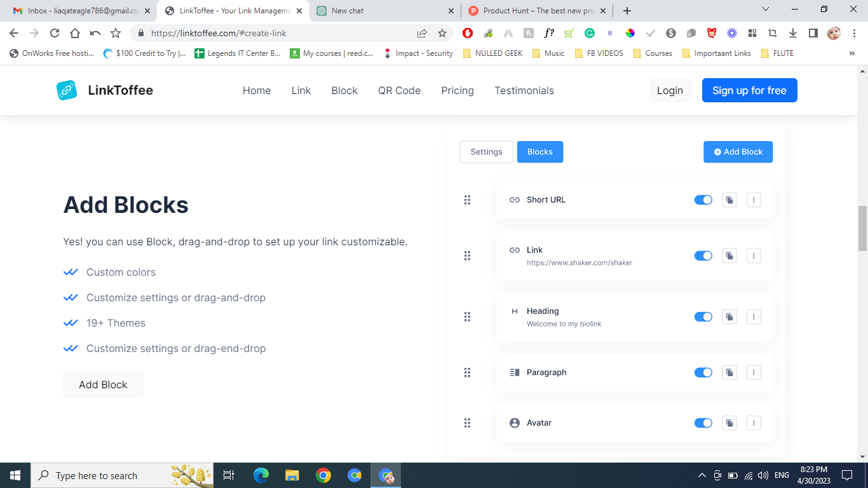
Task: Expand hidden bookmarks chevron
Action: [851, 53]
